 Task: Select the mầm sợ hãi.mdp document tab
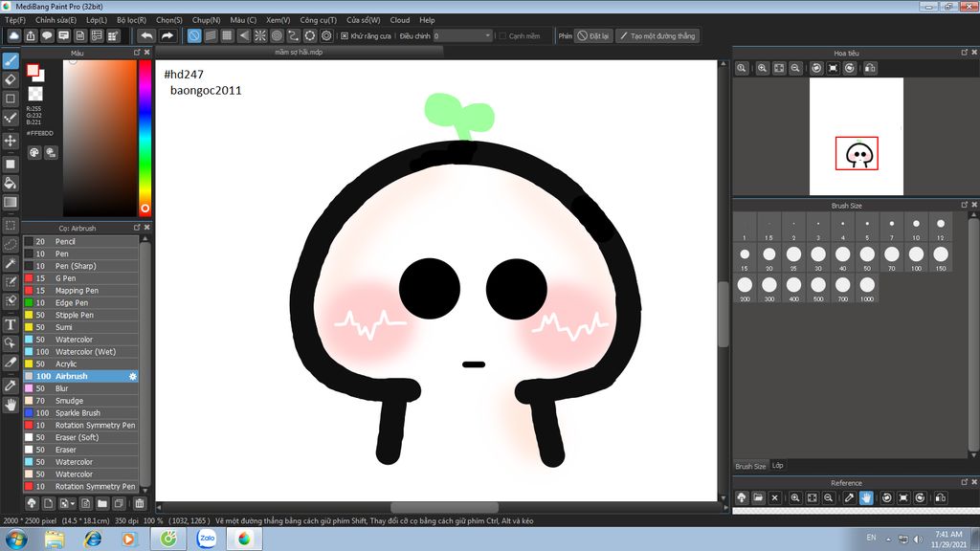299,52
